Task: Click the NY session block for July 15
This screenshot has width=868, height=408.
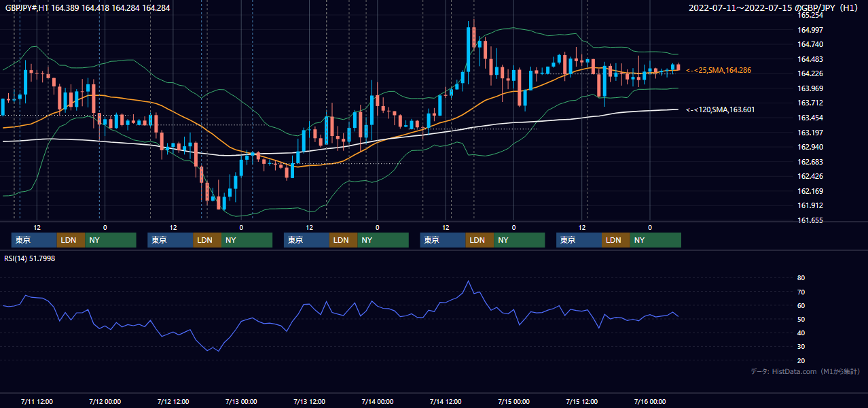Action: click(x=655, y=240)
